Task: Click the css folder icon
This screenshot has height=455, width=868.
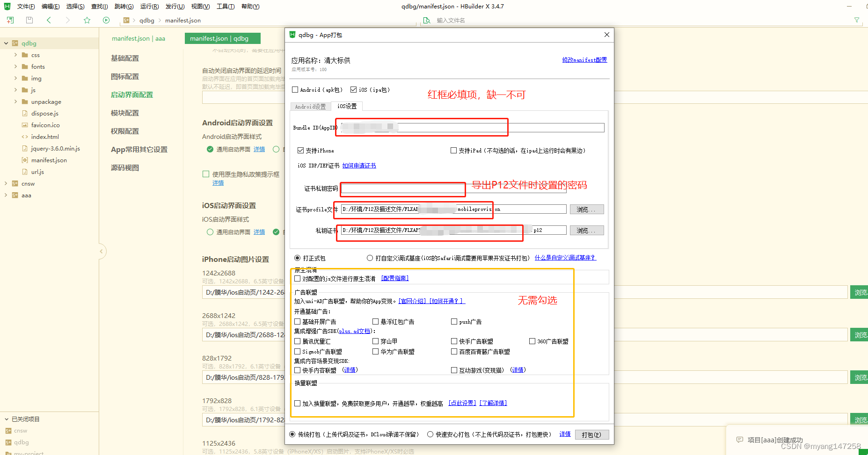Action: click(25, 55)
